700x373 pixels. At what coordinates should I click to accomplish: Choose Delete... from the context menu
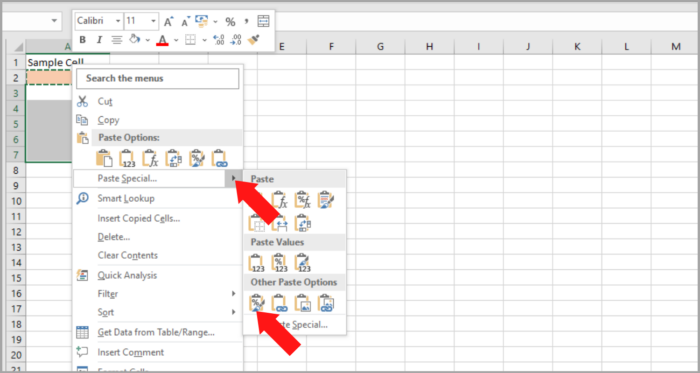click(158, 237)
